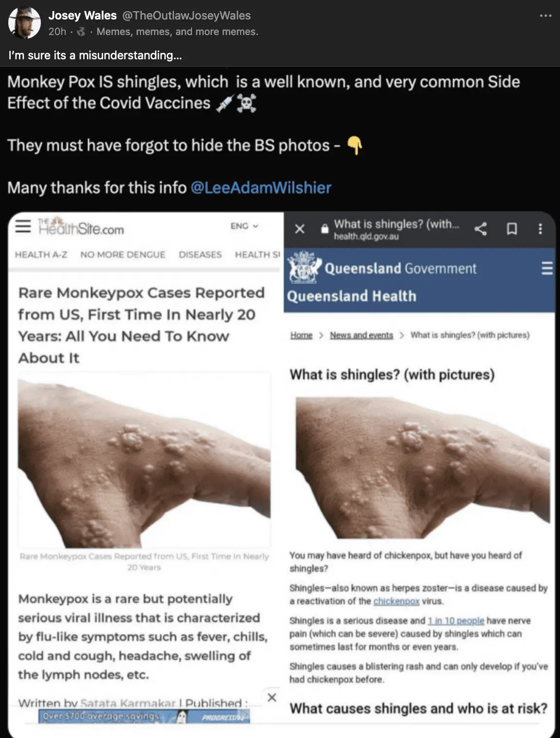Viewport: 560px width, 738px height.
Task: Follow the chickenpox hyperlink
Action: [396, 601]
